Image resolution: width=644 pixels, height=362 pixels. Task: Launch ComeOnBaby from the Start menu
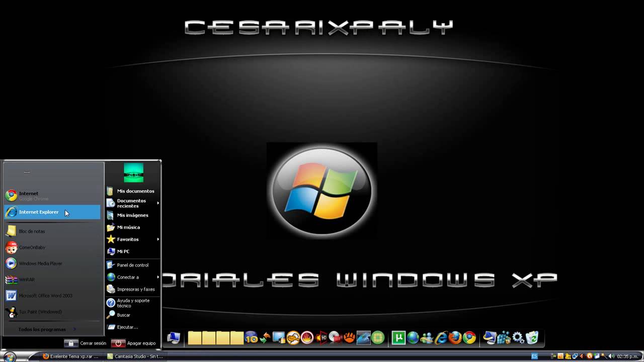pyautogui.click(x=52, y=247)
